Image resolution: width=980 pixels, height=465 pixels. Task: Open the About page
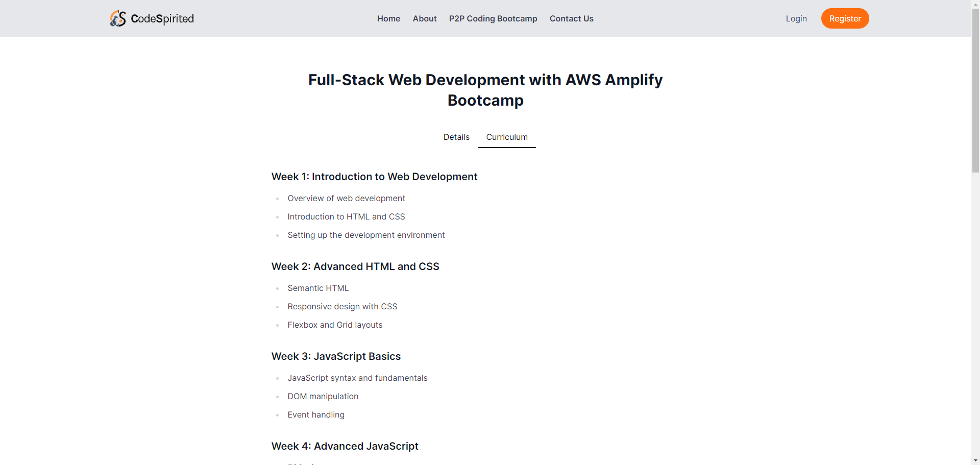(425, 18)
